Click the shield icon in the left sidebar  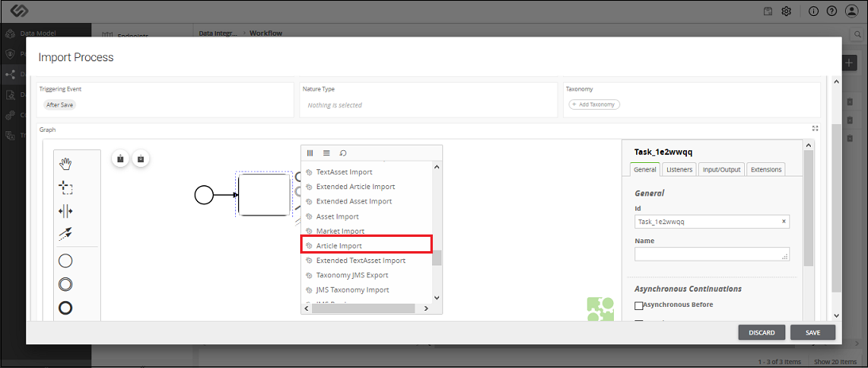pos(10,54)
